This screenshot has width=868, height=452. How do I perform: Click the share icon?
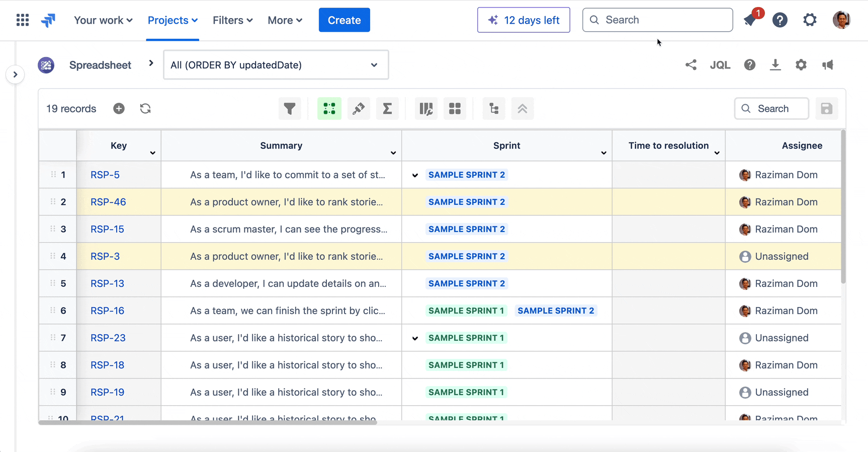[691, 65]
